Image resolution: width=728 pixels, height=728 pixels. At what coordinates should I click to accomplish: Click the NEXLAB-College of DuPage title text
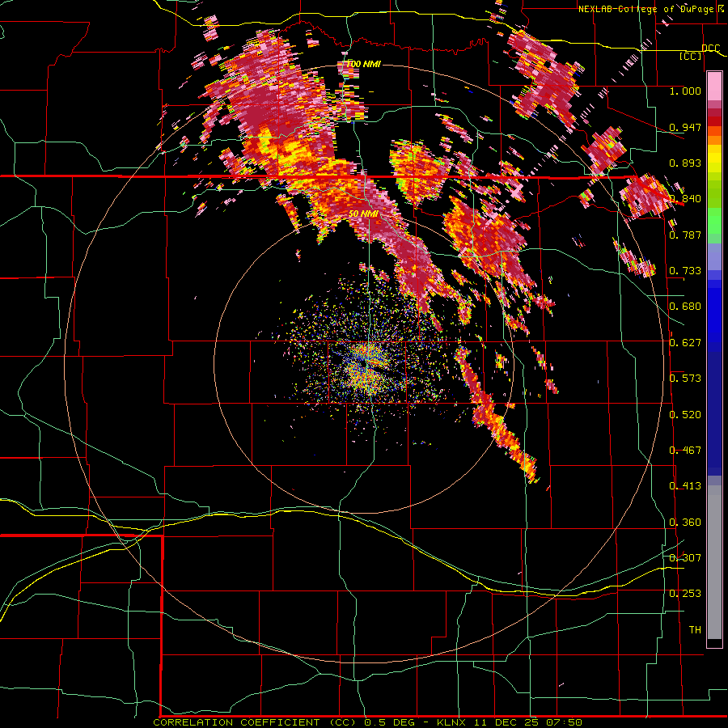point(650,9)
